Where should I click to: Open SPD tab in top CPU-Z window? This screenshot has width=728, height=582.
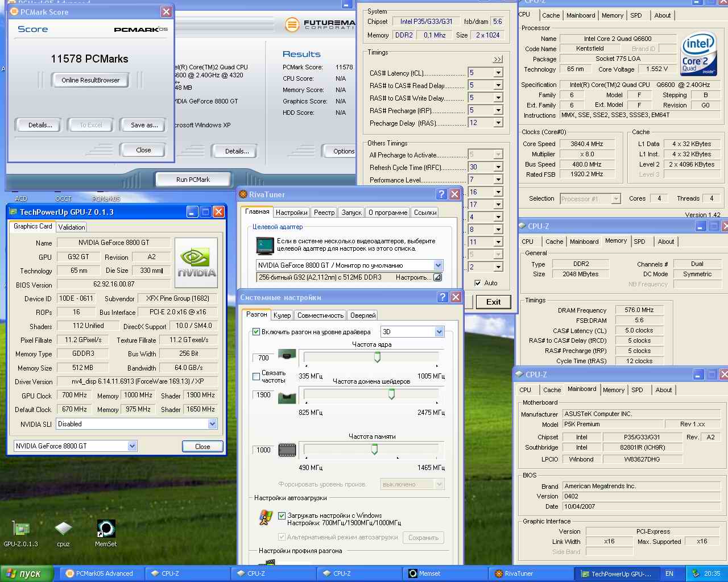click(636, 15)
